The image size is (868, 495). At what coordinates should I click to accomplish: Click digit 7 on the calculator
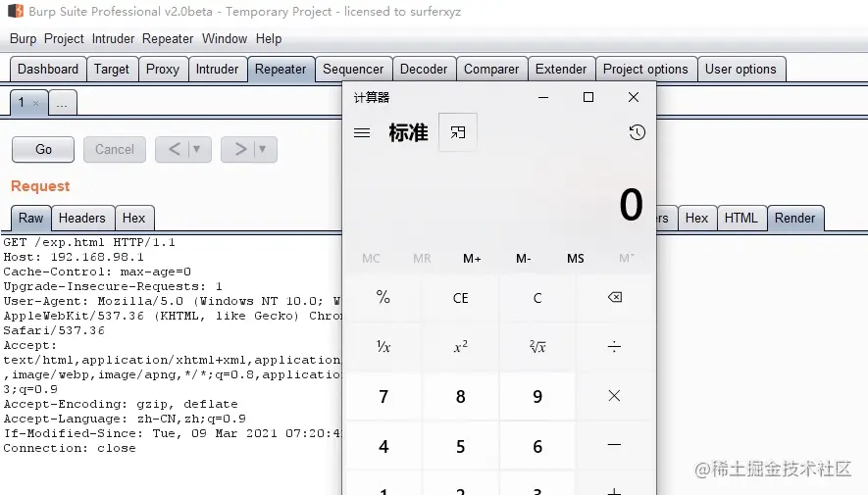tap(383, 396)
